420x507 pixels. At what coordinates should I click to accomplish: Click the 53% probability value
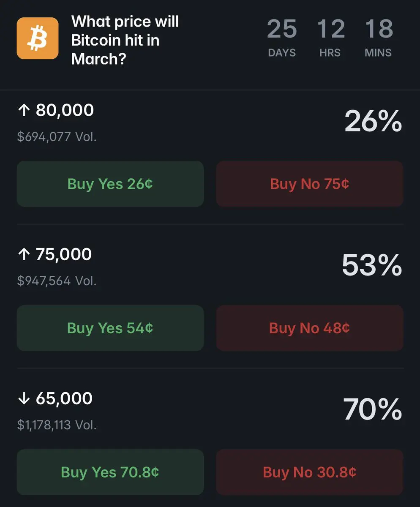371,265
